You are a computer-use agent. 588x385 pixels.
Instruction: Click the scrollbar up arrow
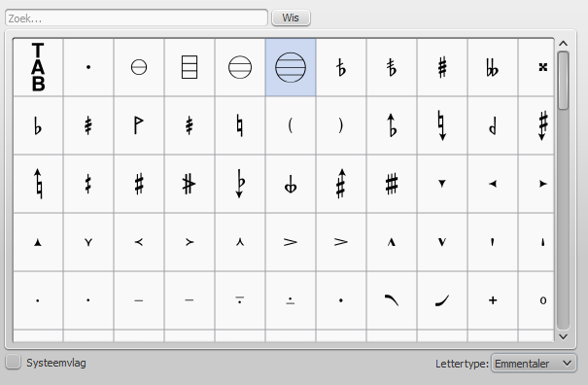point(563,44)
